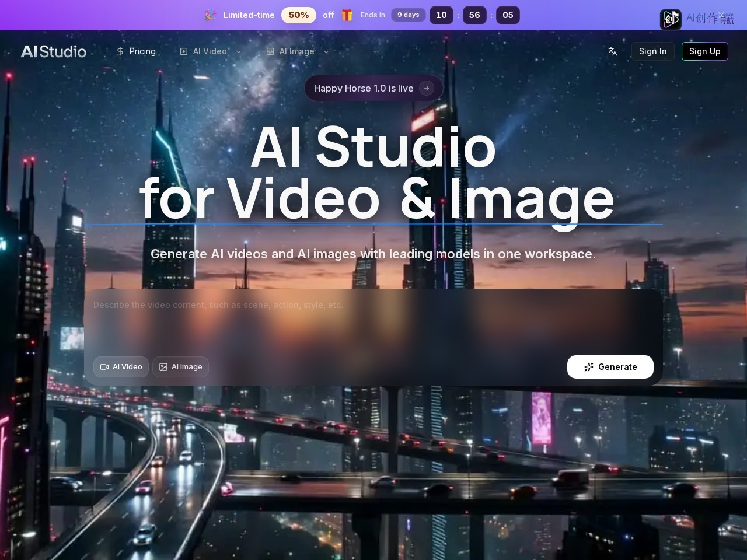This screenshot has width=747, height=560.
Task: Click the Sign In button
Action: (x=652, y=51)
